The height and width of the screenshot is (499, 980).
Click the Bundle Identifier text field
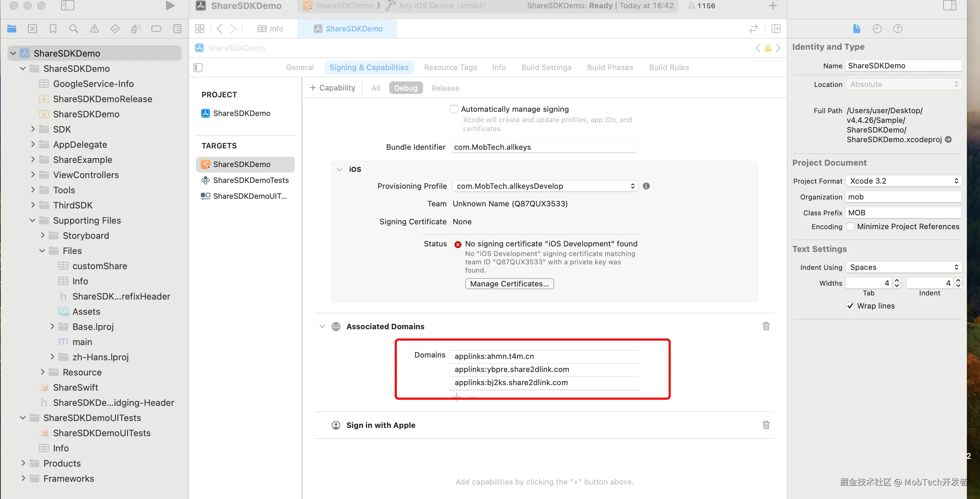click(543, 147)
